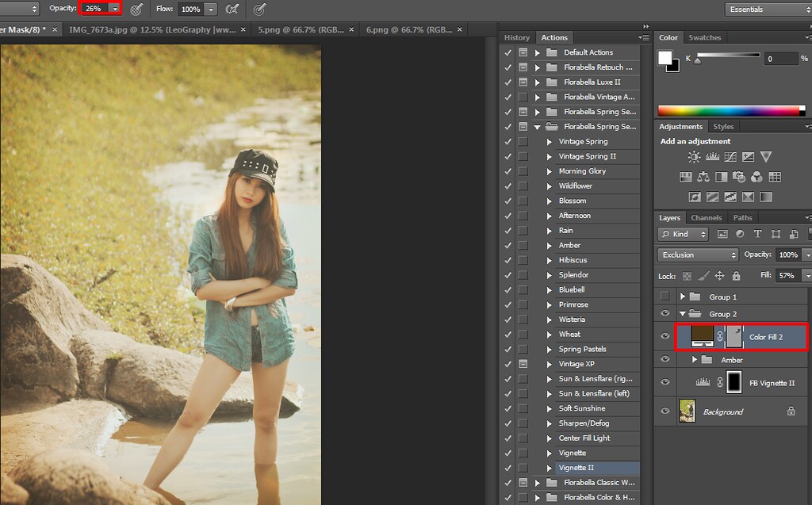Screen dimensions: 812x505
Task: Add a Brightness/Contrast adjustment
Action: point(695,157)
